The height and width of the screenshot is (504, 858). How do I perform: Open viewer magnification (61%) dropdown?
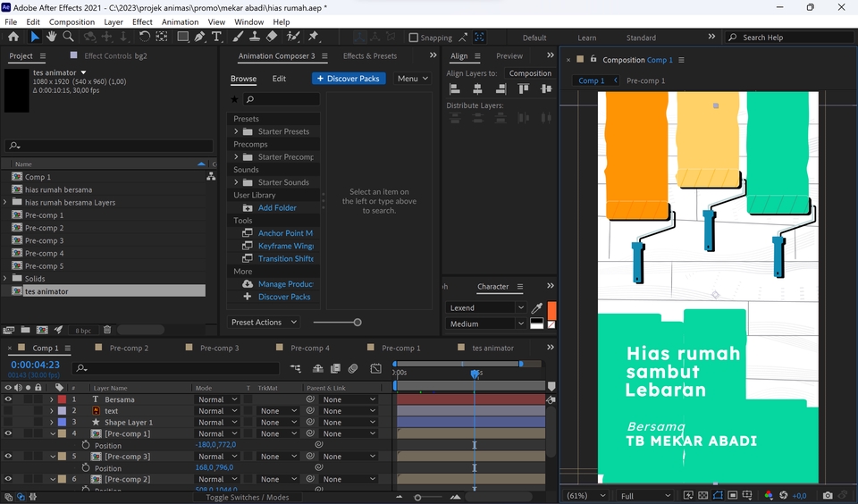[x=585, y=496]
